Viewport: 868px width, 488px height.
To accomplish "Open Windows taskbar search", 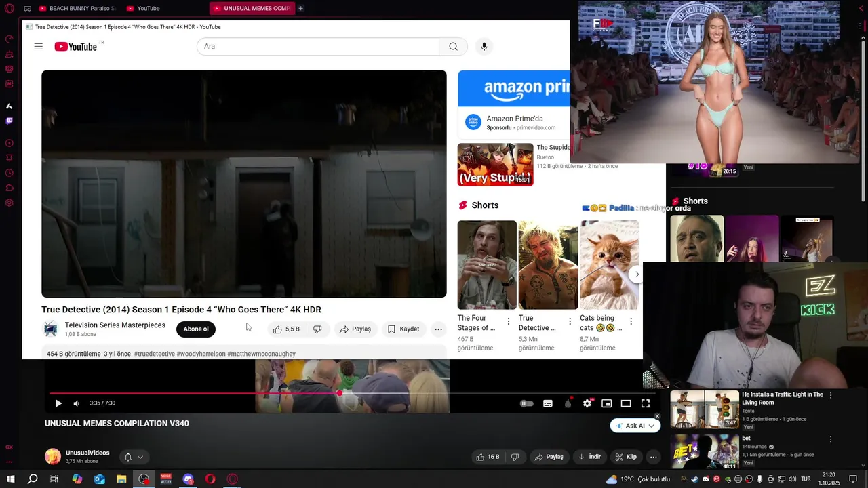I will 33,479.
